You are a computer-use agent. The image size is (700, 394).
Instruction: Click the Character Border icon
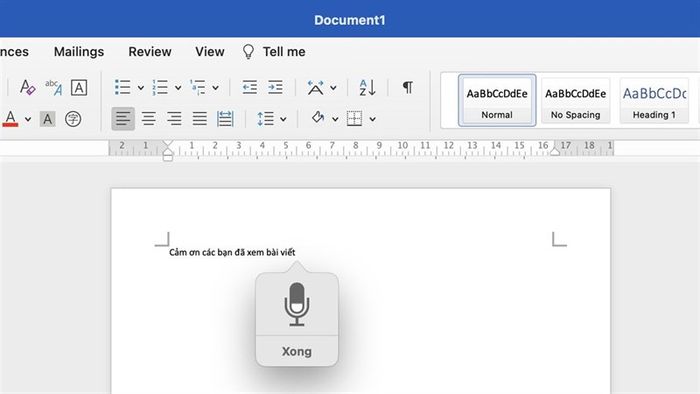pyautogui.click(x=79, y=87)
